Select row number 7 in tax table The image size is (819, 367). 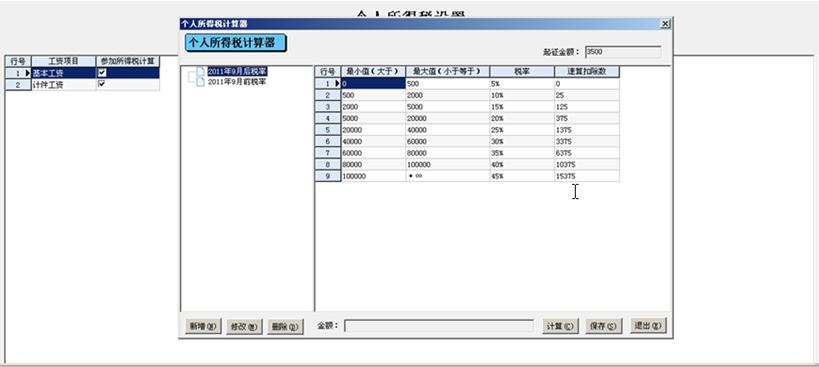pos(328,153)
